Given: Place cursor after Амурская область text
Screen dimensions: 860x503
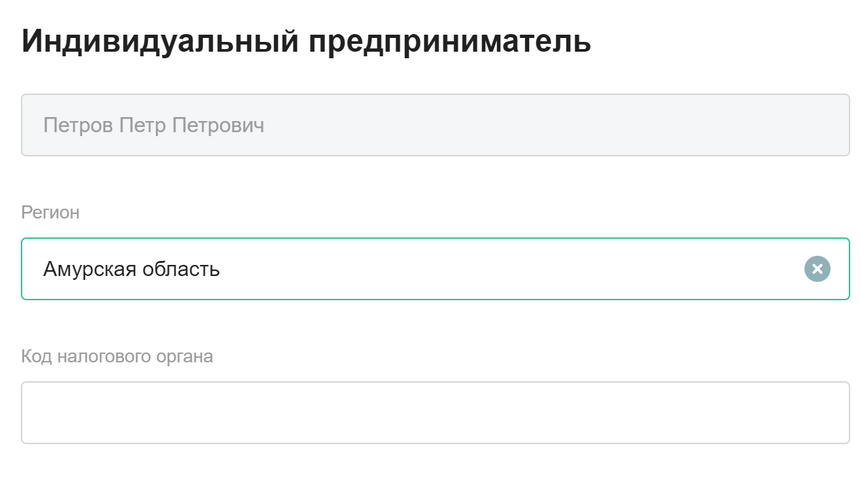Looking at the screenshot, I should (x=221, y=269).
